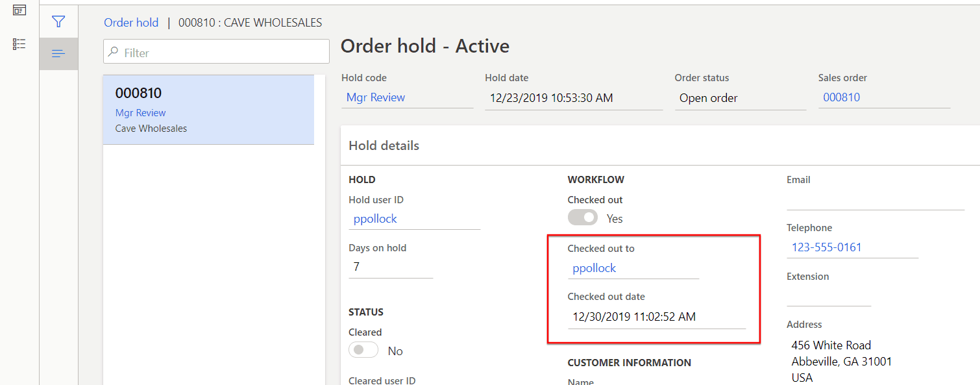Toggle the Checked out switch
This screenshot has height=385, width=980.
point(583,217)
